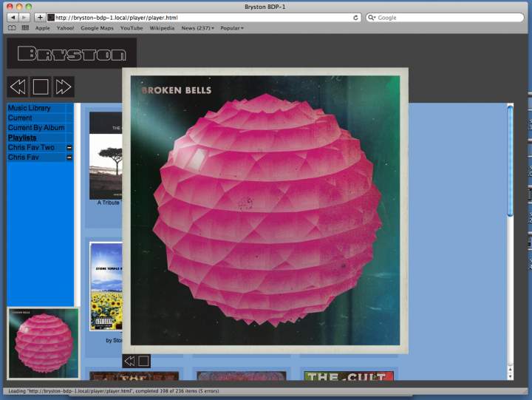Expand the Popular bookmarks menu
The width and height of the screenshot is (532, 400).
(232, 28)
